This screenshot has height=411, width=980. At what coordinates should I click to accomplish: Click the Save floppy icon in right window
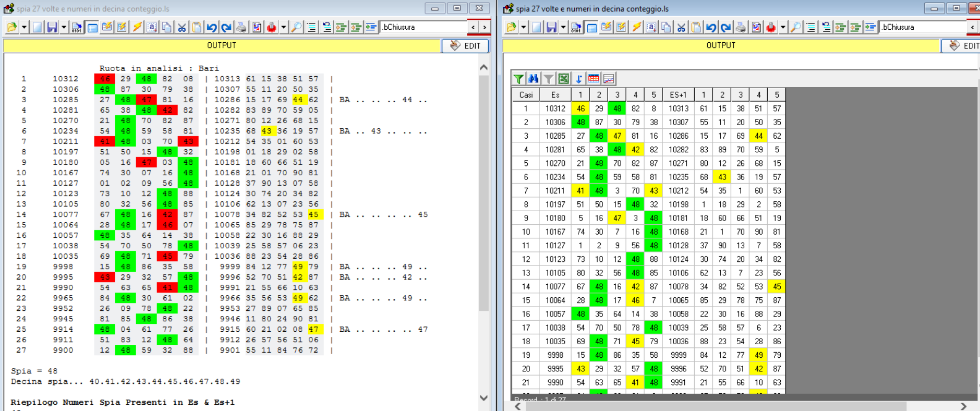[551, 27]
